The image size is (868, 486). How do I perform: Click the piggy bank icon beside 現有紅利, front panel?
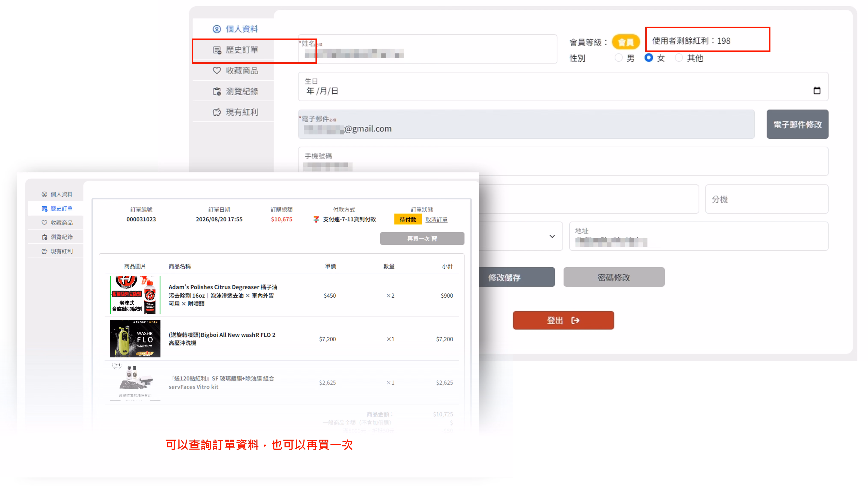pos(44,251)
